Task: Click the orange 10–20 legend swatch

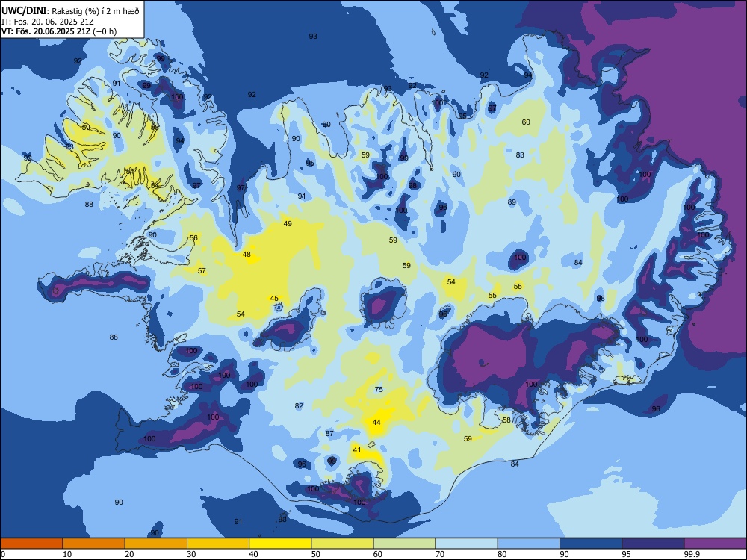Action: [94, 544]
